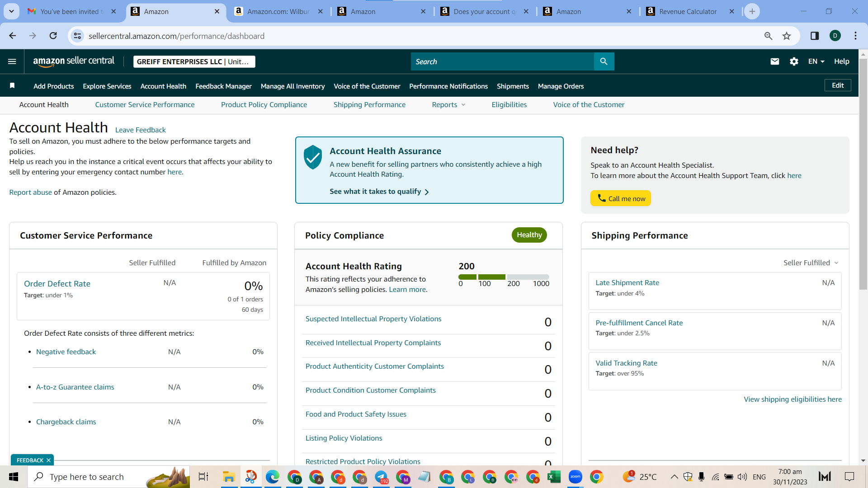Open the Leave Feedback link
The height and width of the screenshot is (488, 868).
coord(141,130)
